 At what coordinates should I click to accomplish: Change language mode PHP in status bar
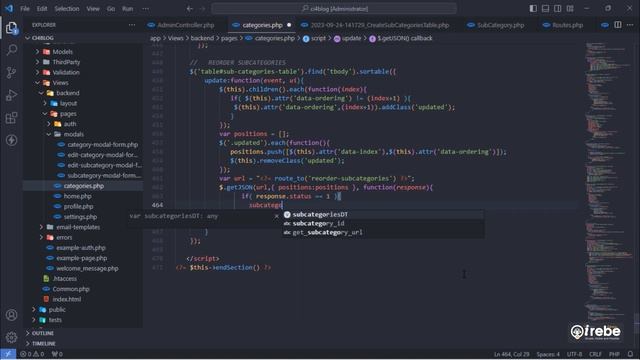pyautogui.click(x=614, y=354)
